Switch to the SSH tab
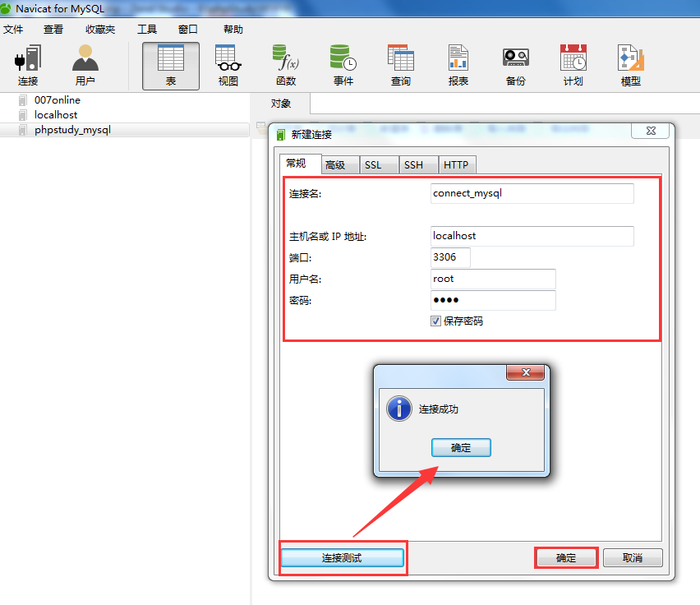The height and width of the screenshot is (605, 700). tap(418, 164)
